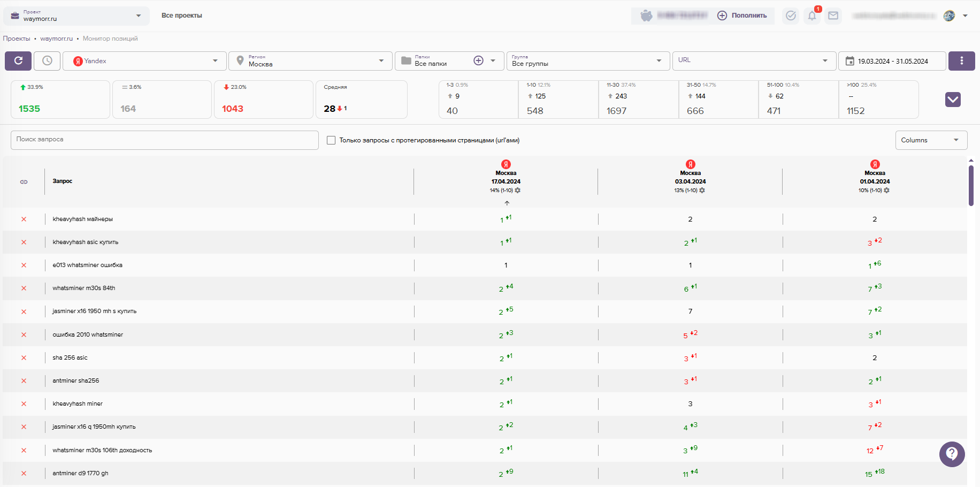The image size is (980, 487).
Task: Open the schedule clock icon
Action: tap(47, 61)
